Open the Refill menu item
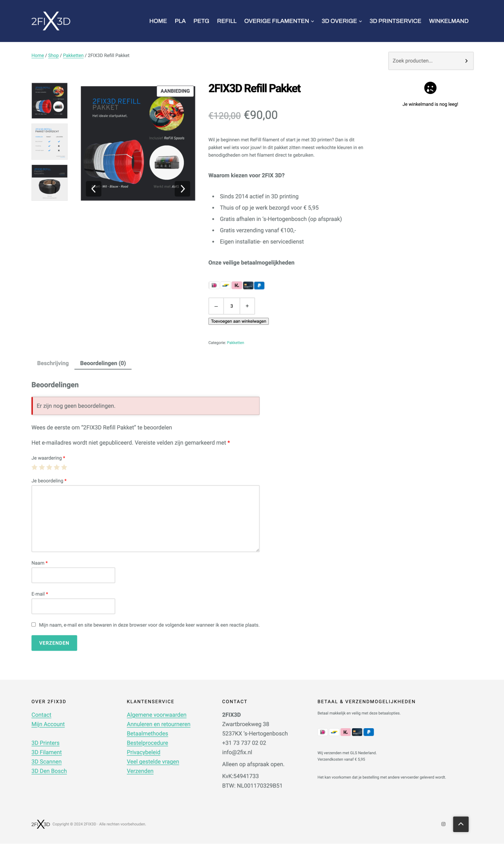This screenshot has height=844, width=504. point(227,21)
